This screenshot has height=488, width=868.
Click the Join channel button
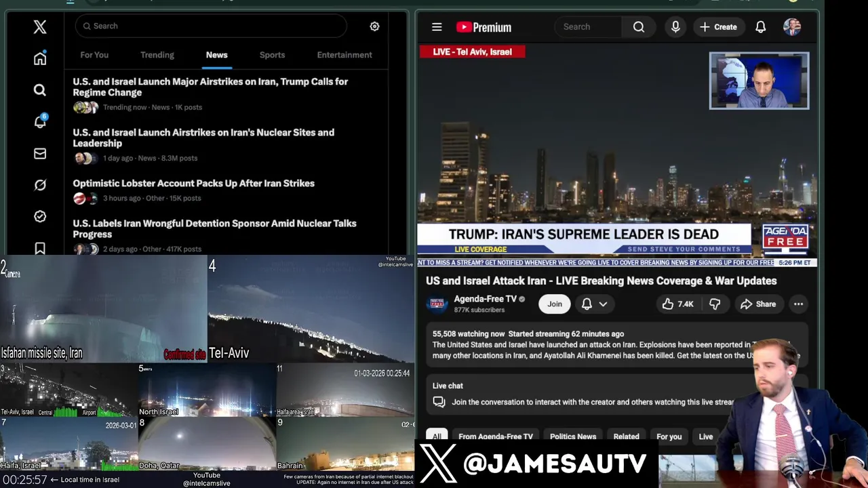[555, 304]
